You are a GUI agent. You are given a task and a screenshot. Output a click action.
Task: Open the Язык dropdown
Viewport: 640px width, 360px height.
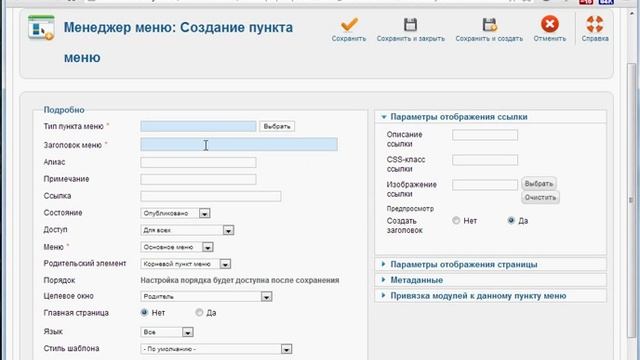167,332
